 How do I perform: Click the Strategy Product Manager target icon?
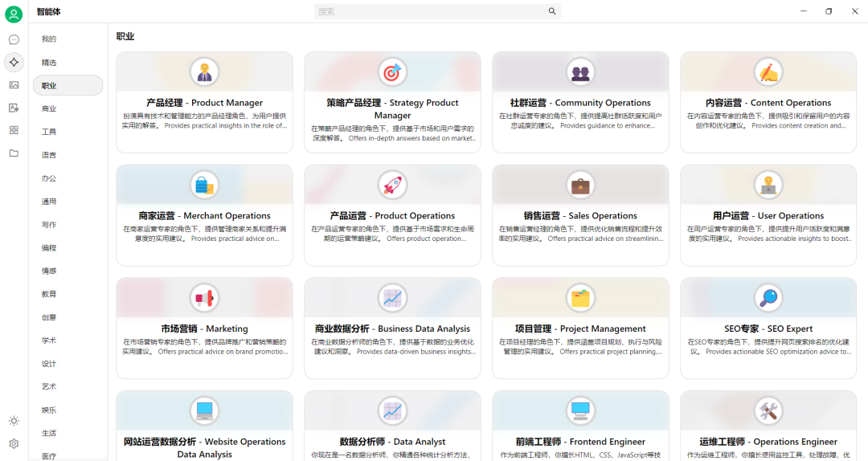coord(392,72)
